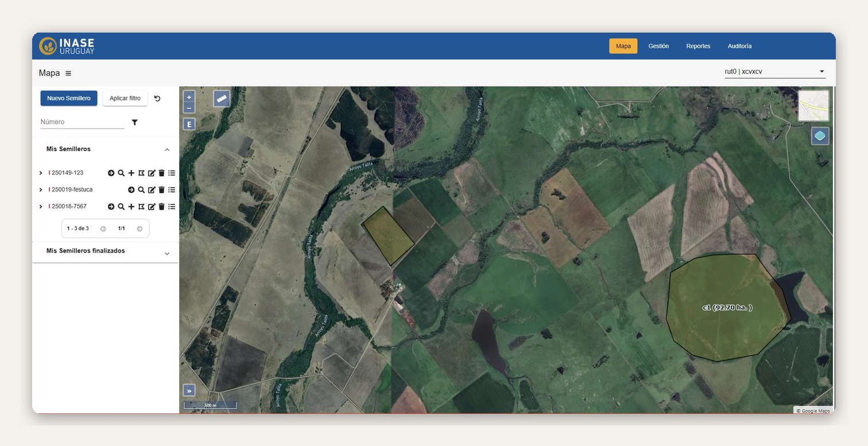This screenshot has height=446, width=868.
Task: Click the funnel filter icon
Action: point(135,122)
